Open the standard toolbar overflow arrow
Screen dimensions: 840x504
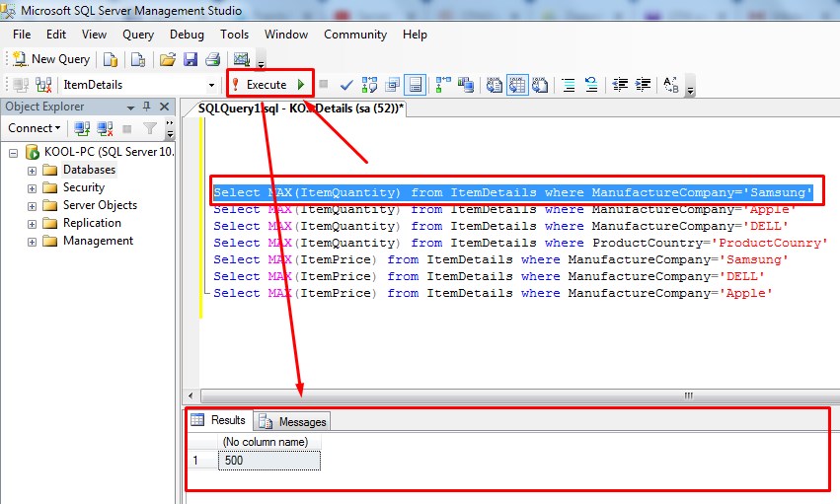click(261, 63)
